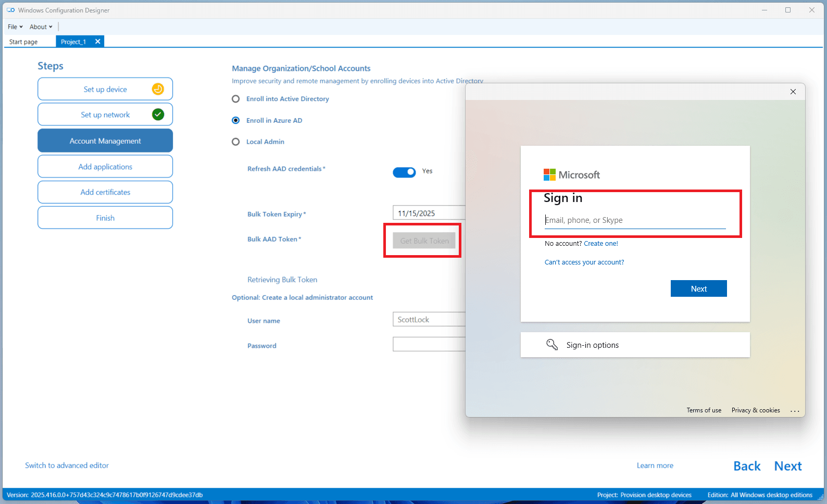The height and width of the screenshot is (504, 827).
Task: Open the Create one! account link
Action: 600,243
